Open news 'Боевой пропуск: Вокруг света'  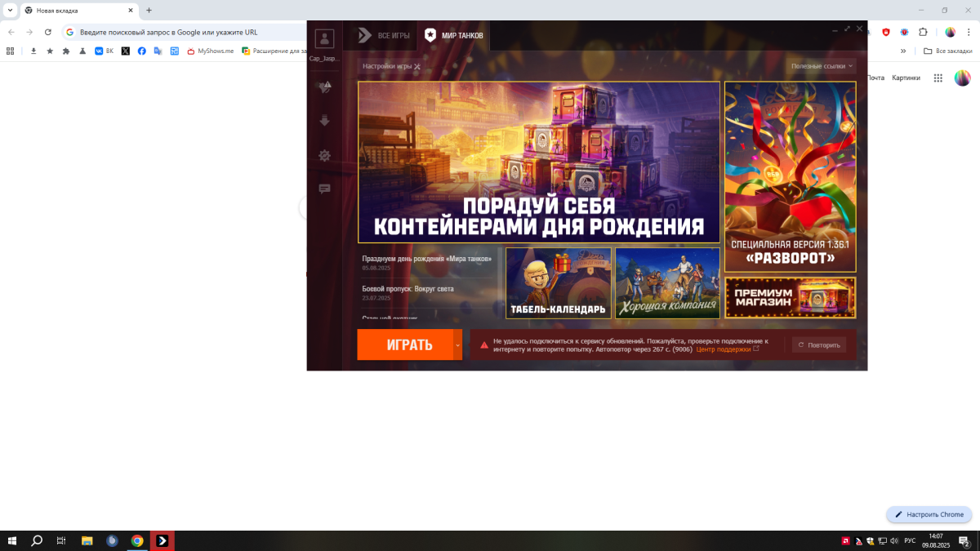click(x=408, y=289)
